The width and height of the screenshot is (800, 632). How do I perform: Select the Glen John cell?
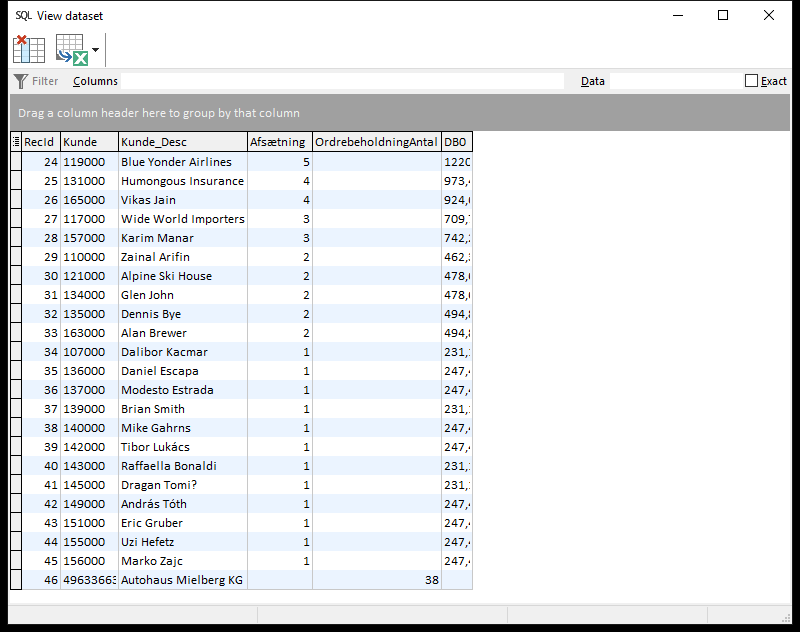click(183, 295)
